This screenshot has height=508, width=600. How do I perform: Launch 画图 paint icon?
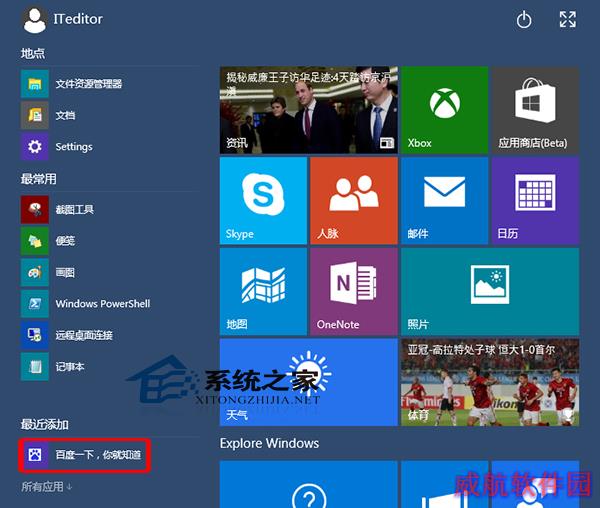click(x=35, y=272)
